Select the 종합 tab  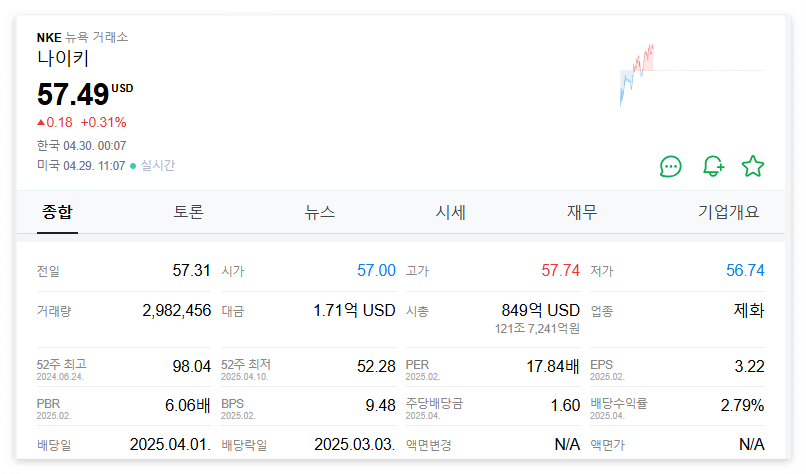point(57,212)
